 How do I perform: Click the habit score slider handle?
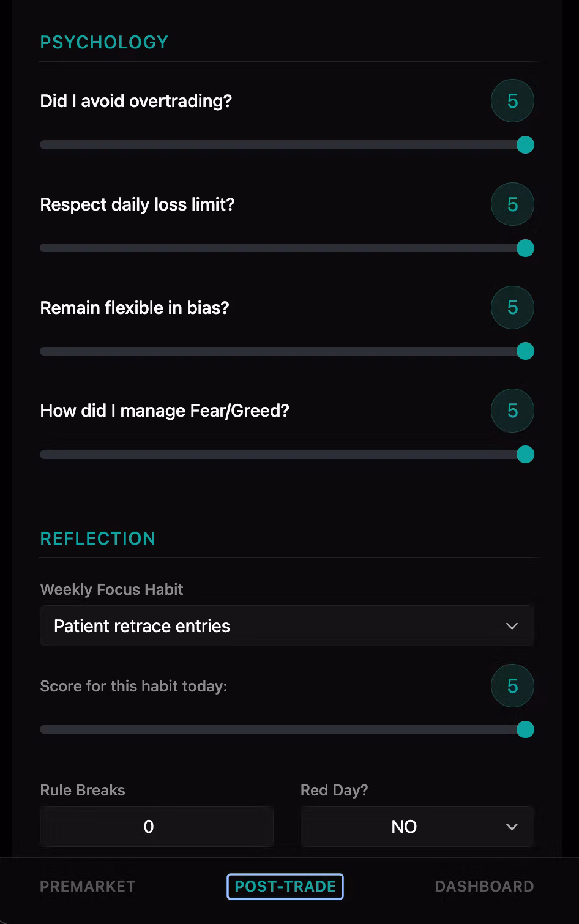point(525,729)
